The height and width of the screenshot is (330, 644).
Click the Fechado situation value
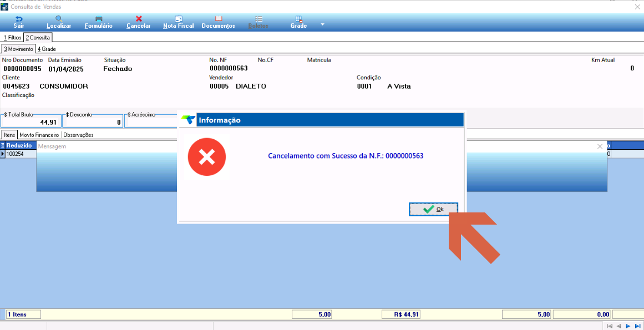click(118, 69)
